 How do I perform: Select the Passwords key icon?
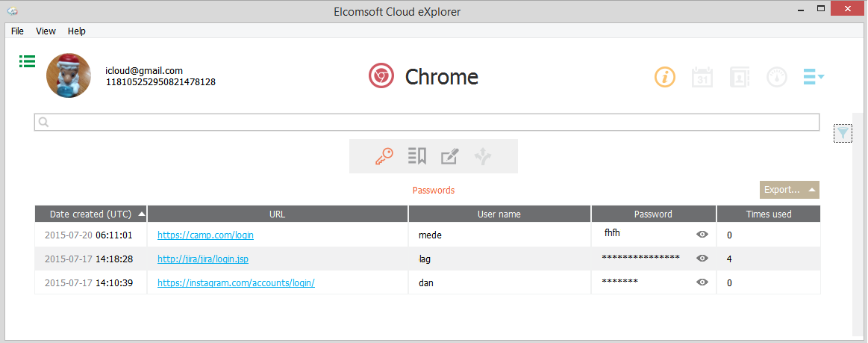click(x=384, y=156)
